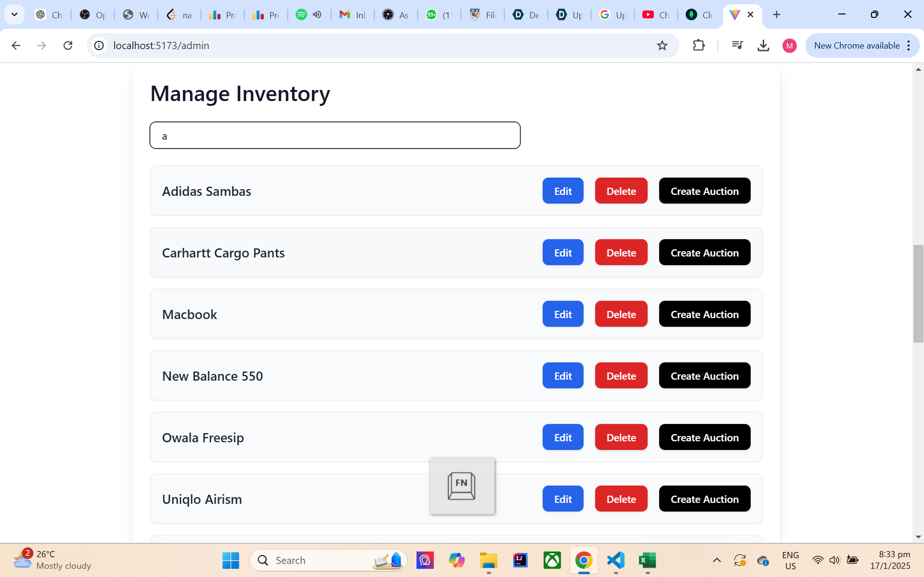Open IntelliJ IDEA from the taskbar
This screenshot has width=924, height=577.
(520, 560)
